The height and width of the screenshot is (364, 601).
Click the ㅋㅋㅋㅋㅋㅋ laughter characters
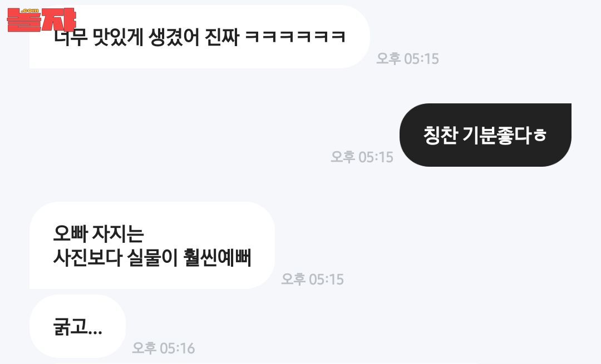(295, 37)
